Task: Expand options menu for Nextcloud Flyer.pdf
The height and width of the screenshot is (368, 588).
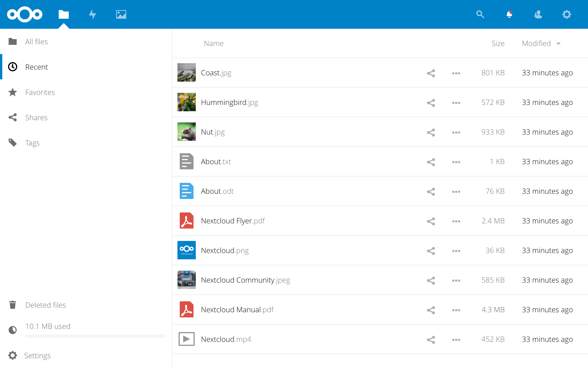Action: coord(456,221)
